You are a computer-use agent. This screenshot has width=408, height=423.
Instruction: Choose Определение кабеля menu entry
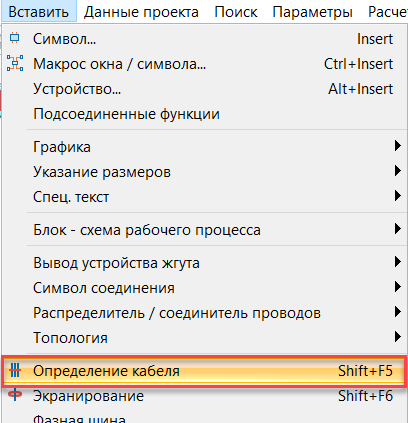click(204, 371)
